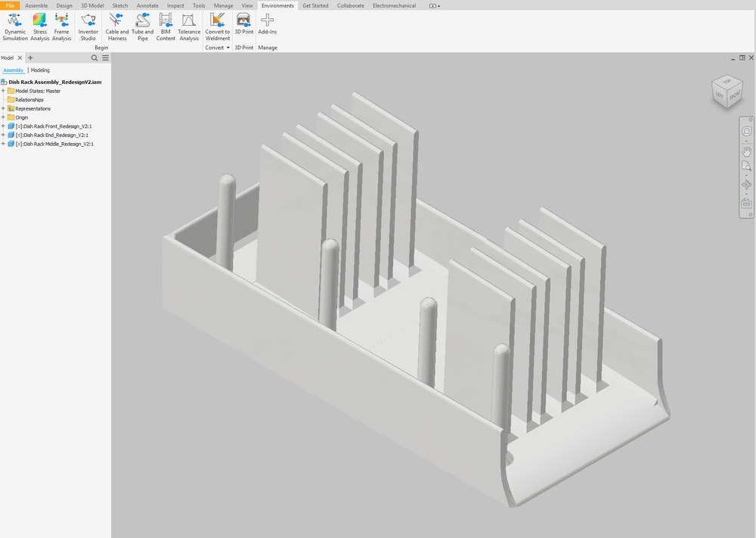Click the Look At tool in navigation bar
This screenshot has width=756, height=538.
pos(746,204)
